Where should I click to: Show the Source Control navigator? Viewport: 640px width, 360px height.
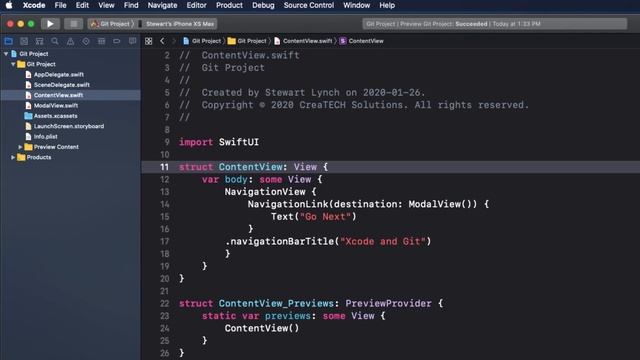click(x=24, y=41)
